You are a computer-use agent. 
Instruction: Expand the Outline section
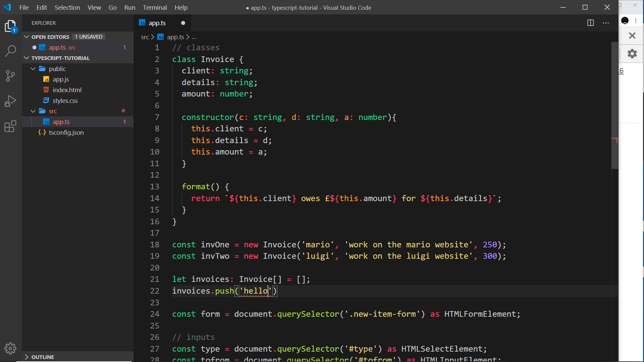(27, 357)
